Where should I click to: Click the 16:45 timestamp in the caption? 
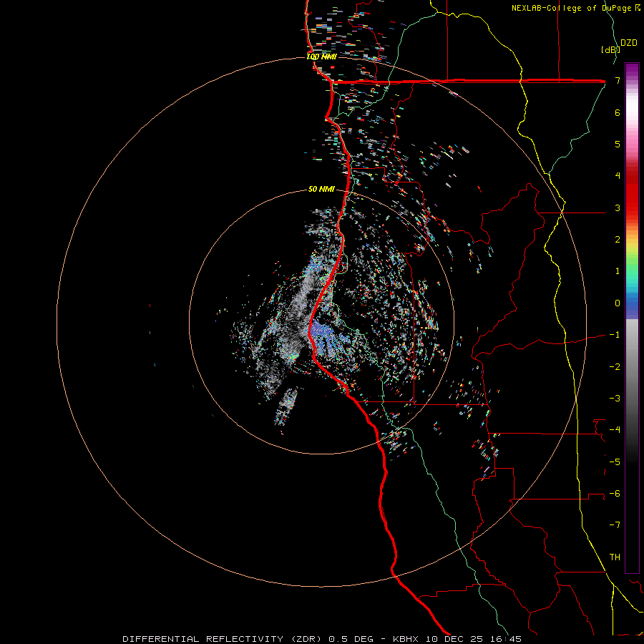tap(507, 639)
